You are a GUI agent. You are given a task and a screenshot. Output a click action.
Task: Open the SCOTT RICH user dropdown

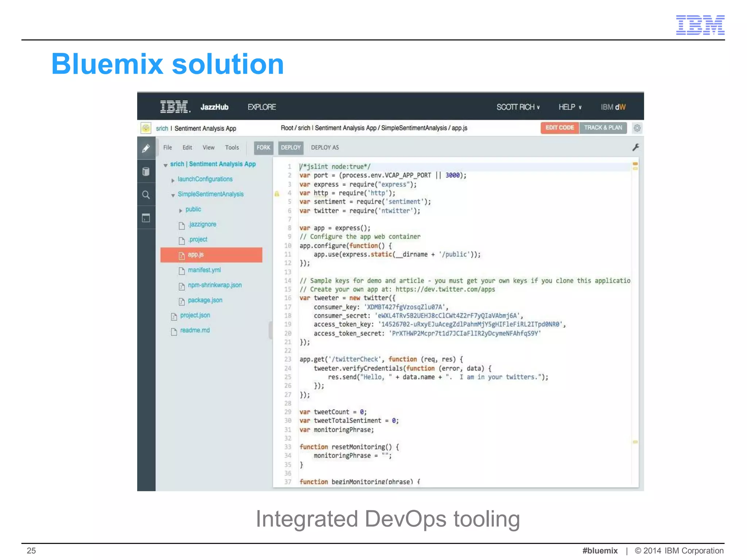pyautogui.click(x=518, y=107)
